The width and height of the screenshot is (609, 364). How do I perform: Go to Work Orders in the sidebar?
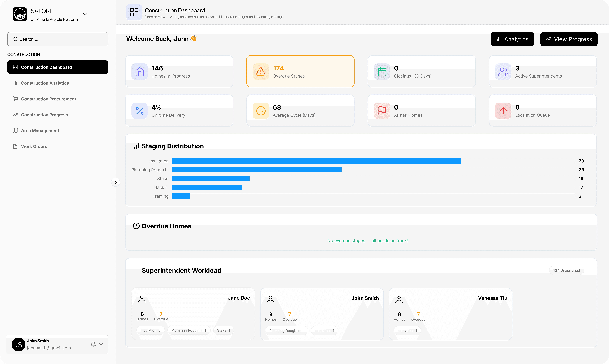point(34,146)
